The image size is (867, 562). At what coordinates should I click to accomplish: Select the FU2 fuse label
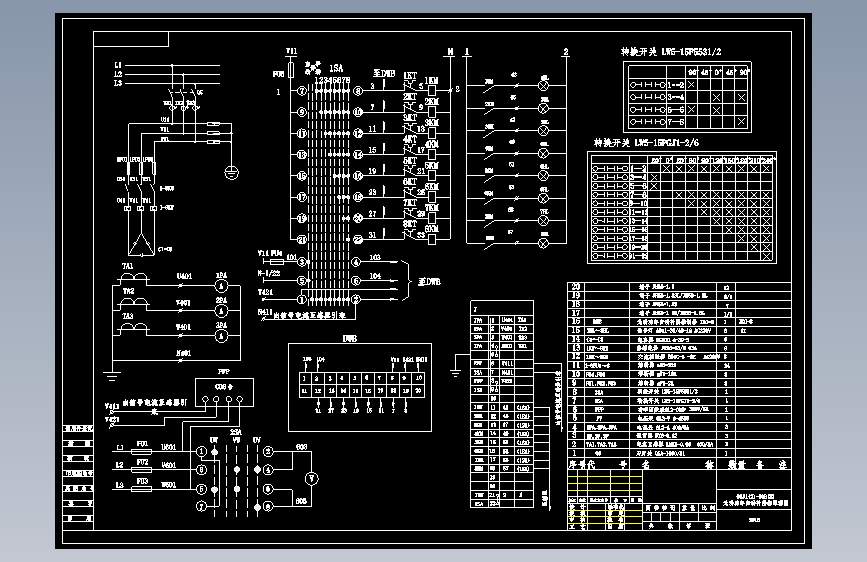pos(142,462)
